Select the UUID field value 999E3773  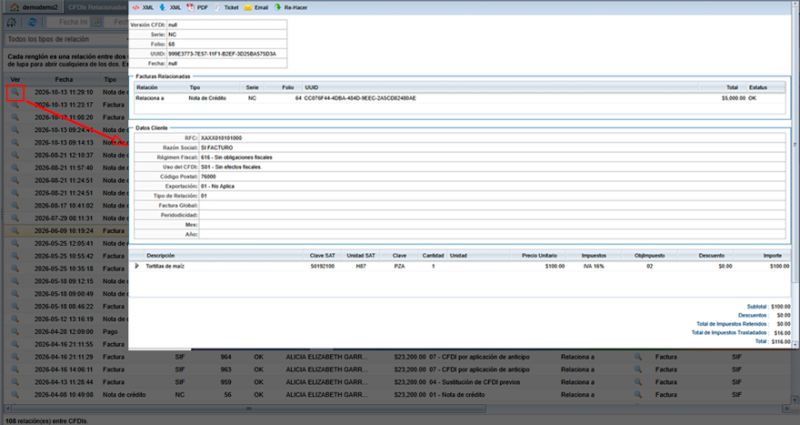pyautogui.click(x=222, y=54)
